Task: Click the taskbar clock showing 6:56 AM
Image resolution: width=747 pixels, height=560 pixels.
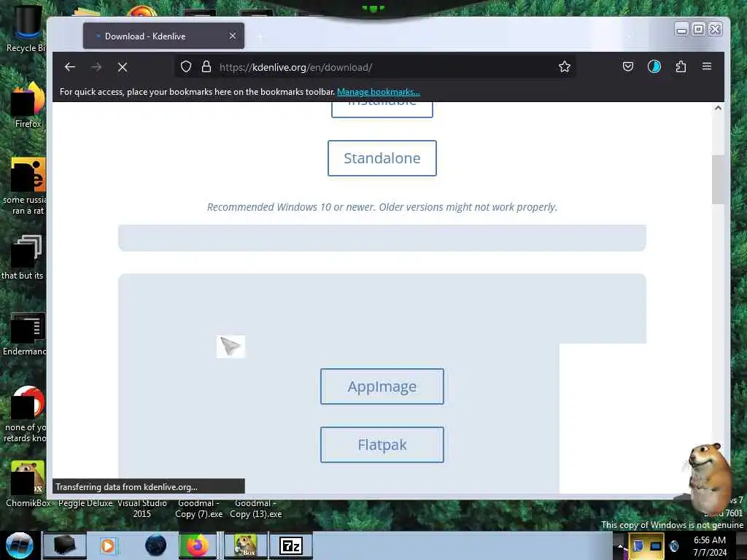Action: (710, 545)
